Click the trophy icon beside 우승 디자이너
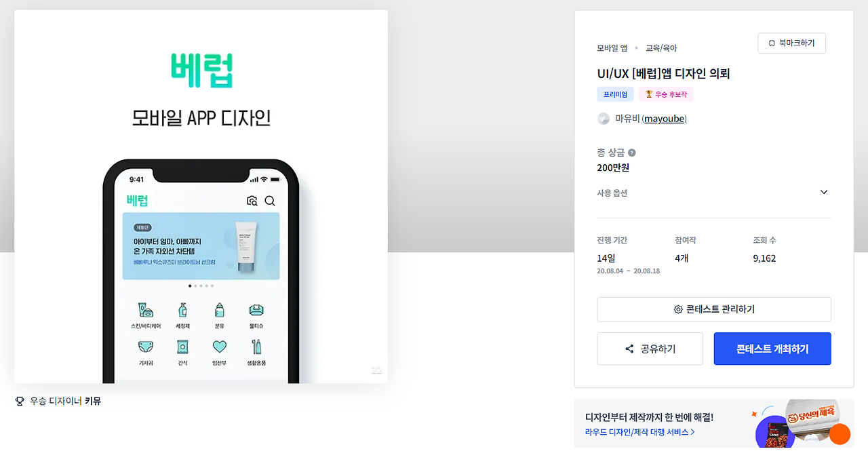This screenshot has height=451, width=868. (20, 401)
